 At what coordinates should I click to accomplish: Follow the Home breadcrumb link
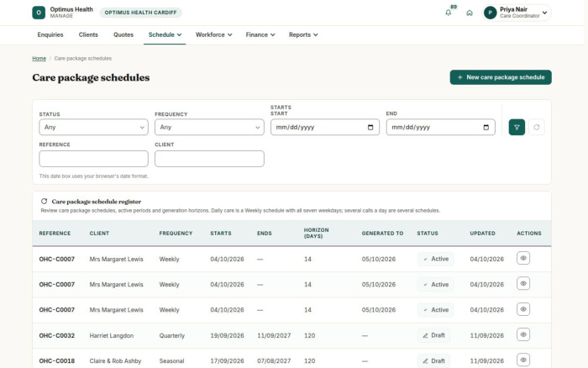39,59
